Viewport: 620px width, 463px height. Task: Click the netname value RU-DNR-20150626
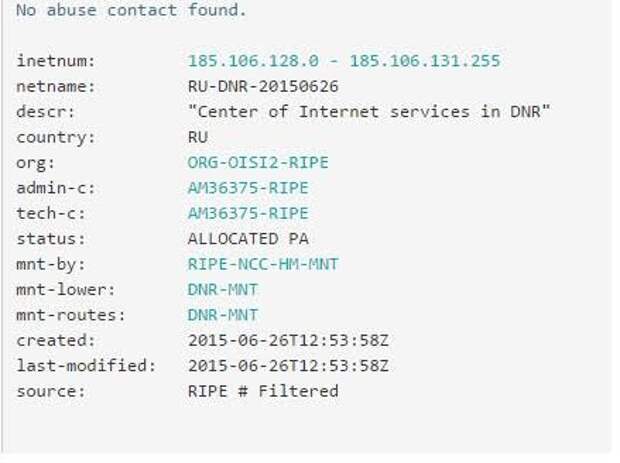coord(263,86)
